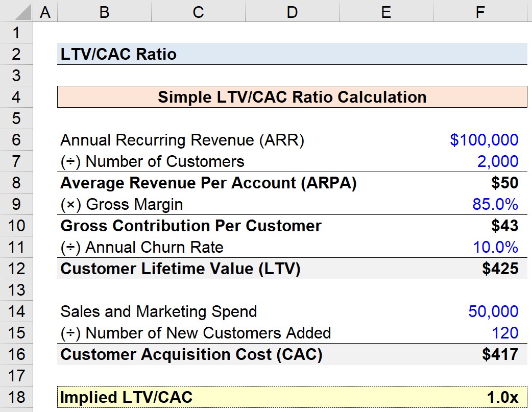Click the Simple LTV/CAC Ratio Calculation header
The image size is (532, 412).
(292, 96)
